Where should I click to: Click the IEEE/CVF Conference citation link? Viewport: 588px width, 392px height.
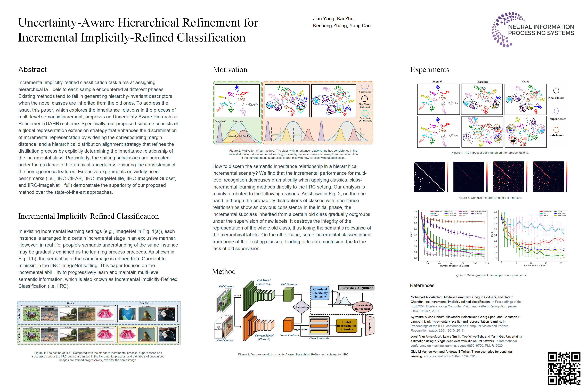[x=463, y=306]
